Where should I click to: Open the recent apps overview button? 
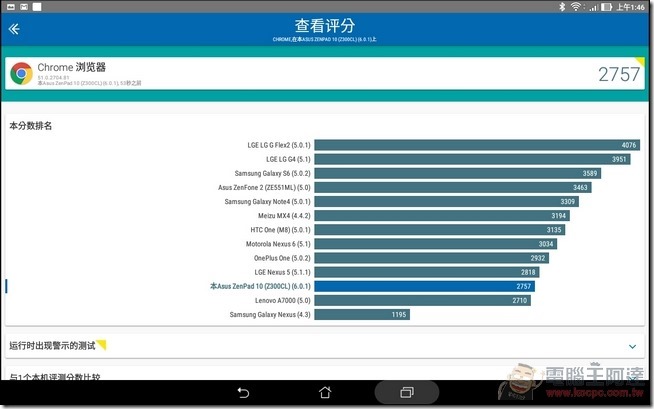[x=406, y=391]
